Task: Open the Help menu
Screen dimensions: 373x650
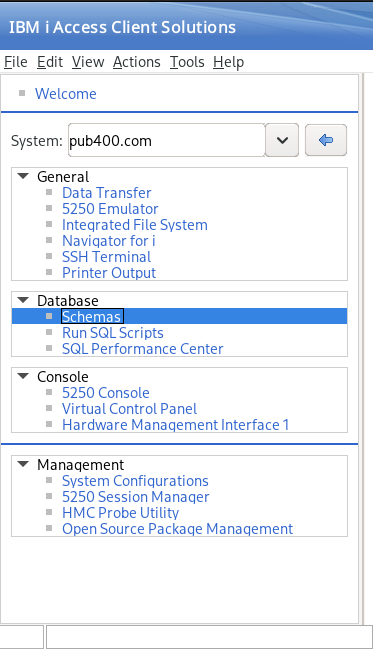Action: 228,62
